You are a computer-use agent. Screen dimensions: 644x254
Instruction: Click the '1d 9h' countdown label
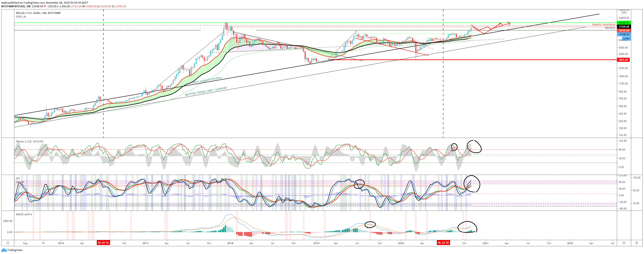[x=626, y=39]
